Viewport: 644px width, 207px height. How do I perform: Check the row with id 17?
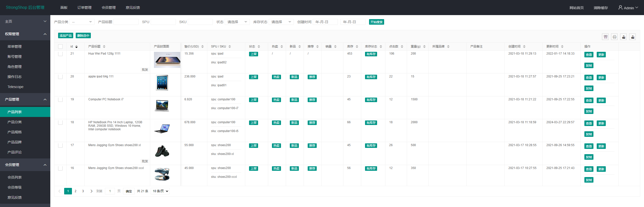click(60, 145)
